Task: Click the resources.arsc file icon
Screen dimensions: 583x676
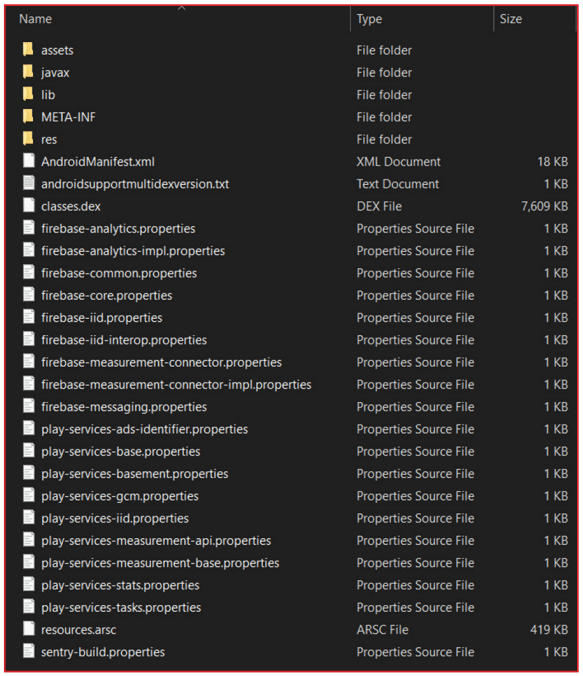Action: pyautogui.click(x=28, y=629)
